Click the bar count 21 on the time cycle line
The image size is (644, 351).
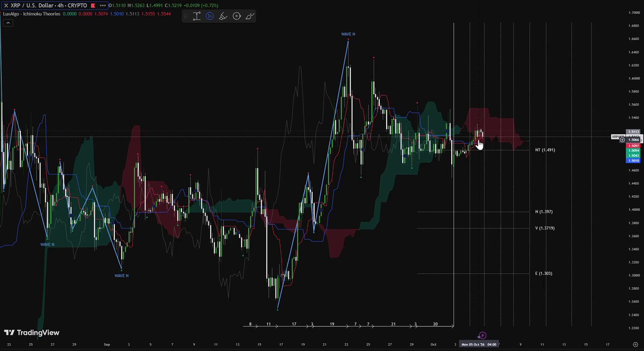click(393, 324)
